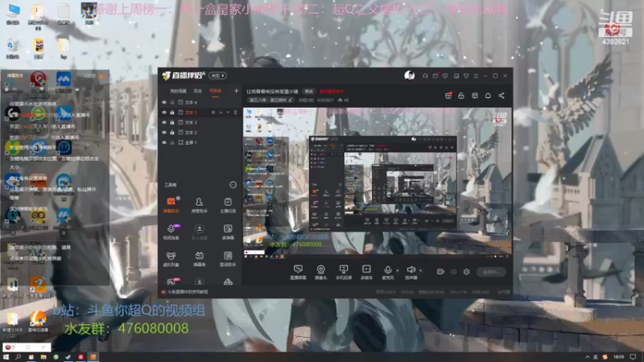Move the 文本 1 layer up

pyautogui.click(x=221, y=113)
